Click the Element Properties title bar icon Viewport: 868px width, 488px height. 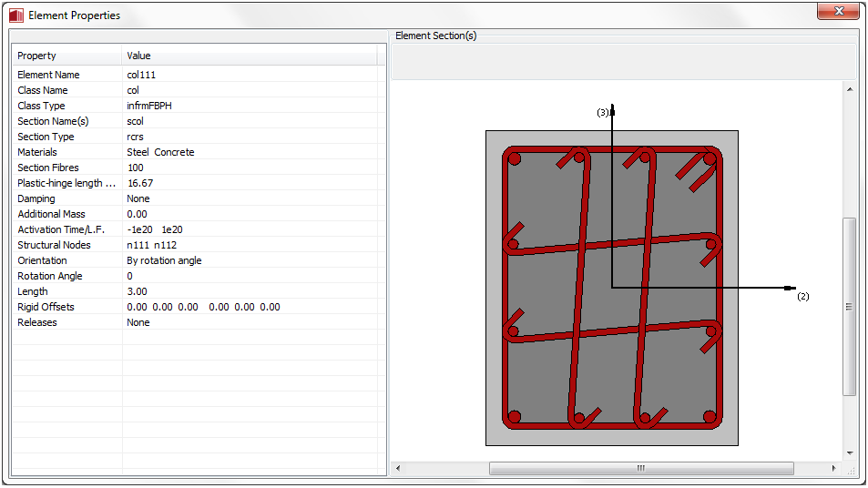tap(16, 15)
